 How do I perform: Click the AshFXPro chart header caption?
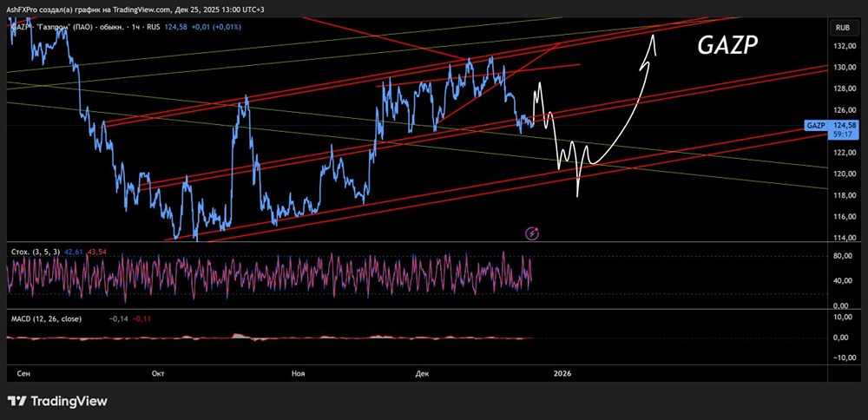tap(135, 10)
